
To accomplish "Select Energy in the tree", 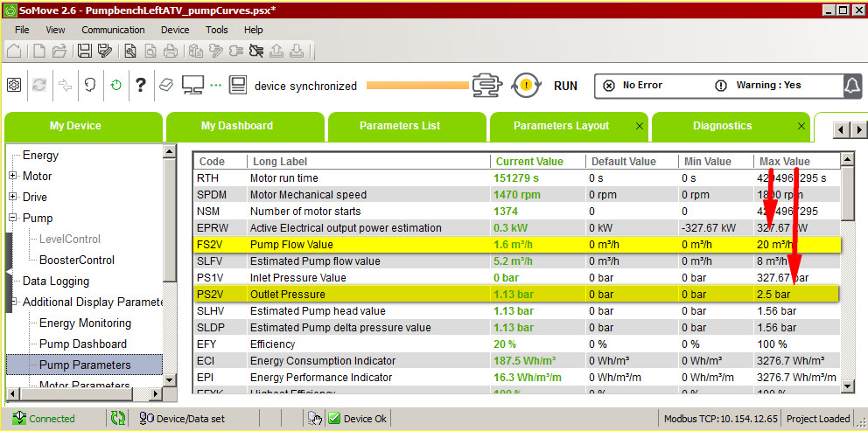I will 40,155.
